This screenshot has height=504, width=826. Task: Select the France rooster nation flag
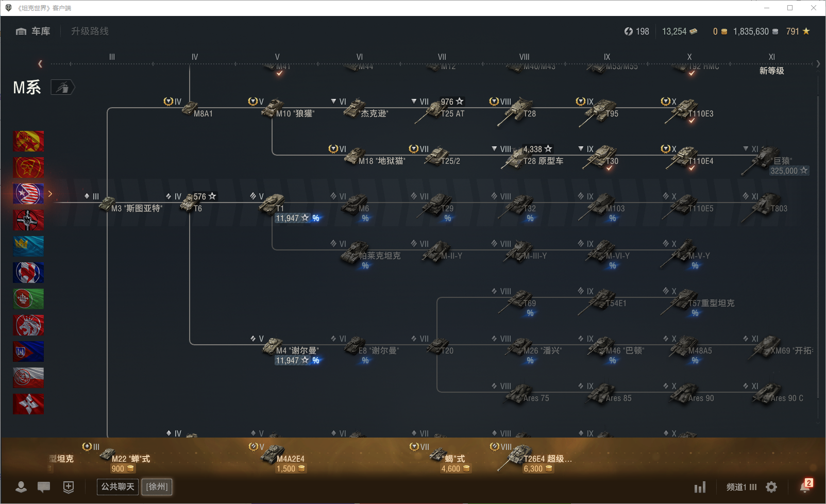point(28,273)
